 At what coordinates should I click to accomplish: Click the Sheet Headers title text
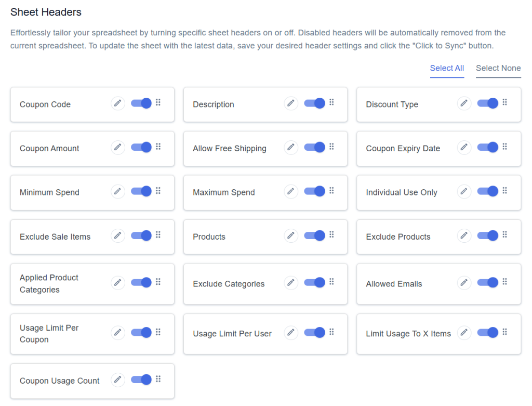[46, 12]
